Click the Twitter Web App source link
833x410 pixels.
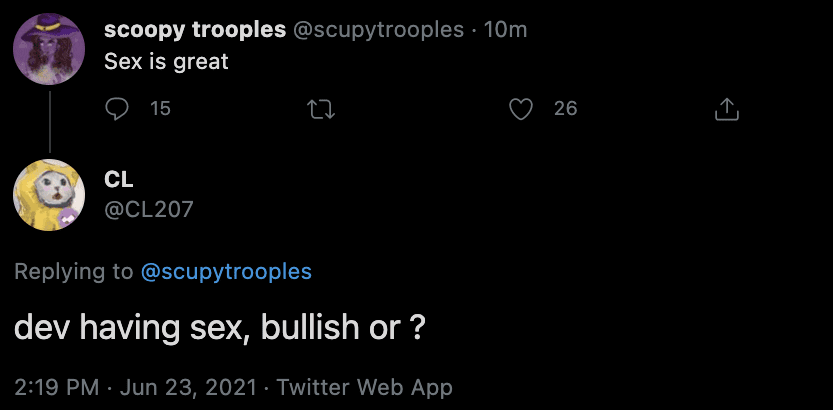364,387
